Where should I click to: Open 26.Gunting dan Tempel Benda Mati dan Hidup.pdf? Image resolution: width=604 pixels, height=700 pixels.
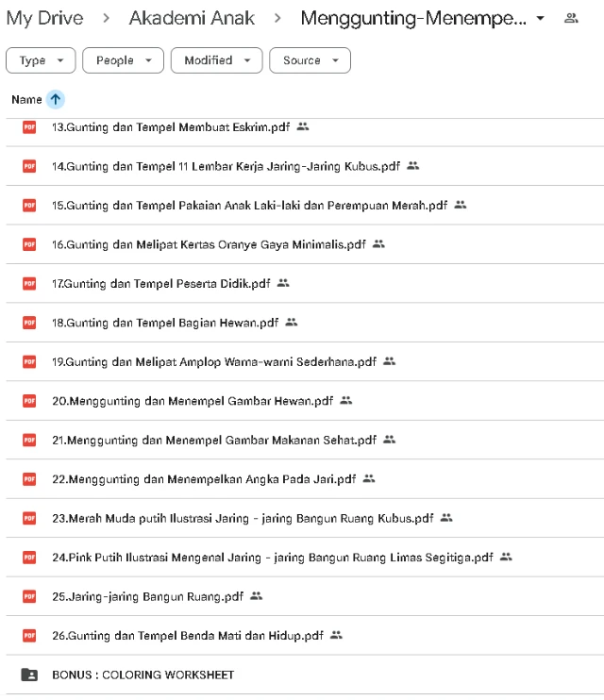point(188,636)
